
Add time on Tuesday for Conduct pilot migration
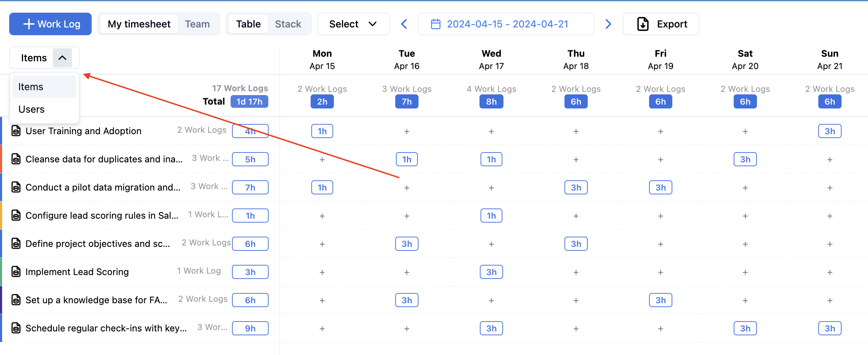coord(407,188)
